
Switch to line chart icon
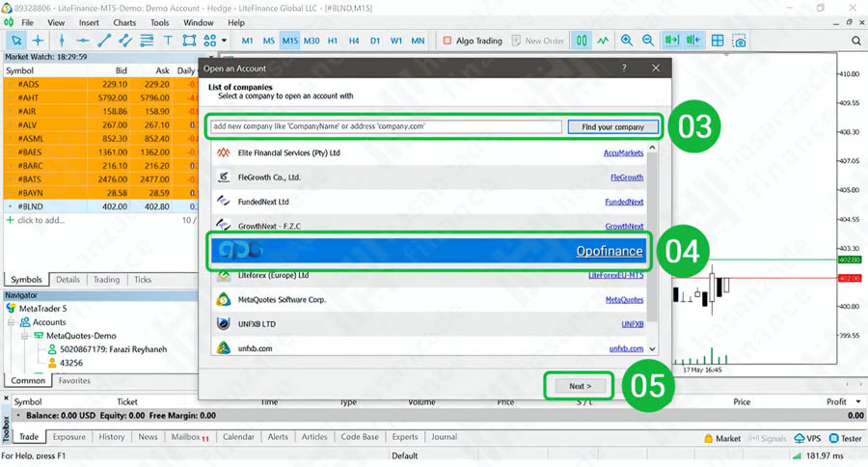click(x=602, y=41)
